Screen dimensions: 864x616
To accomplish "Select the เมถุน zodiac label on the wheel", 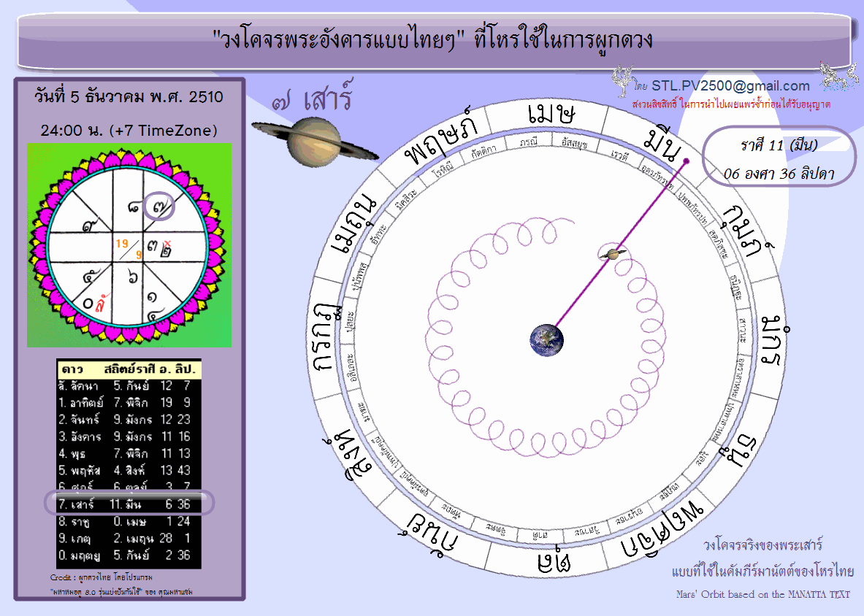I will (x=354, y=225).
